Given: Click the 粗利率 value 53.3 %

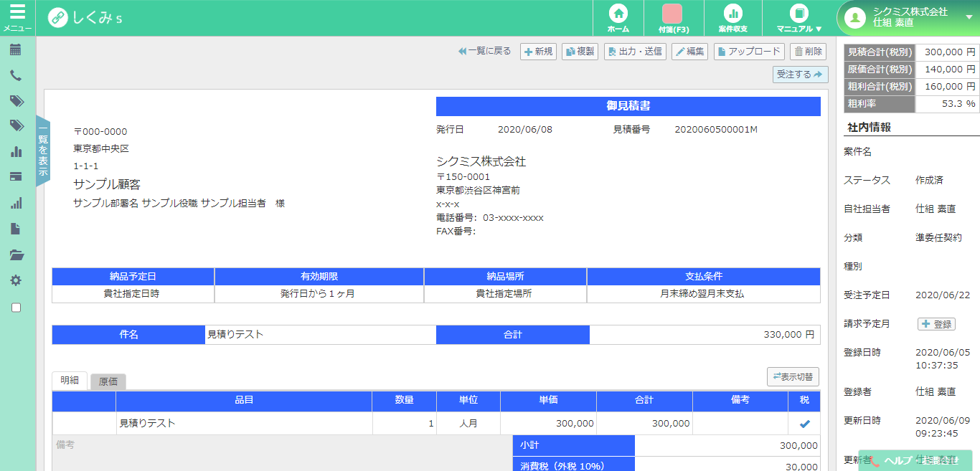Looking at the screenshot, I should tap(948, 104).
